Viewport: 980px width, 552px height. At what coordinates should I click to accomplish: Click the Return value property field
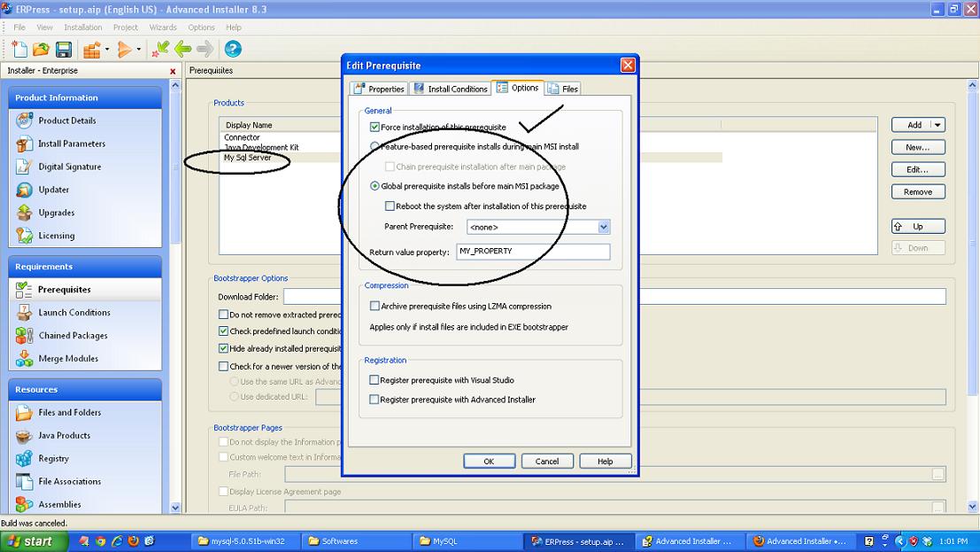(x=533, y=252)
